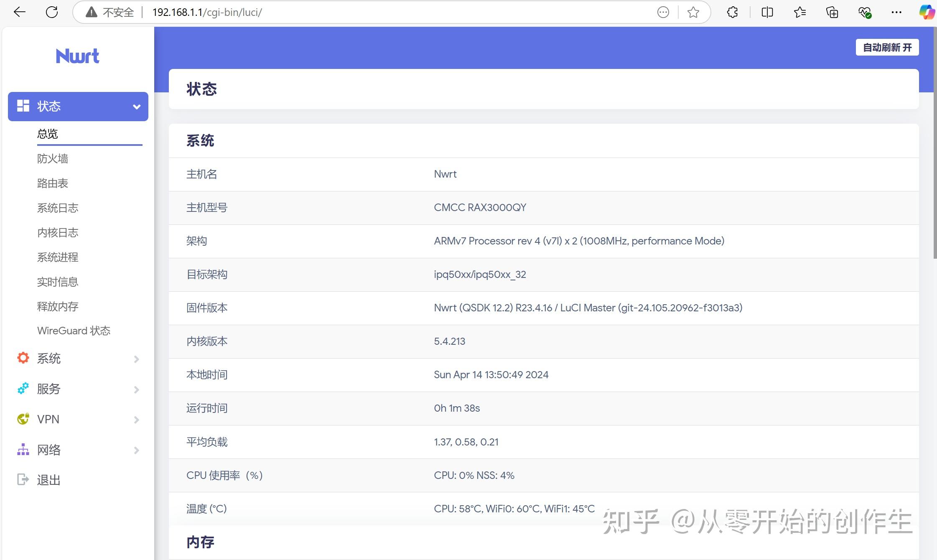The height and width of the screenshot is (560, 937).
Task: Open the Copilot icon in browser toolbar
Action: (x=926, y=12)
